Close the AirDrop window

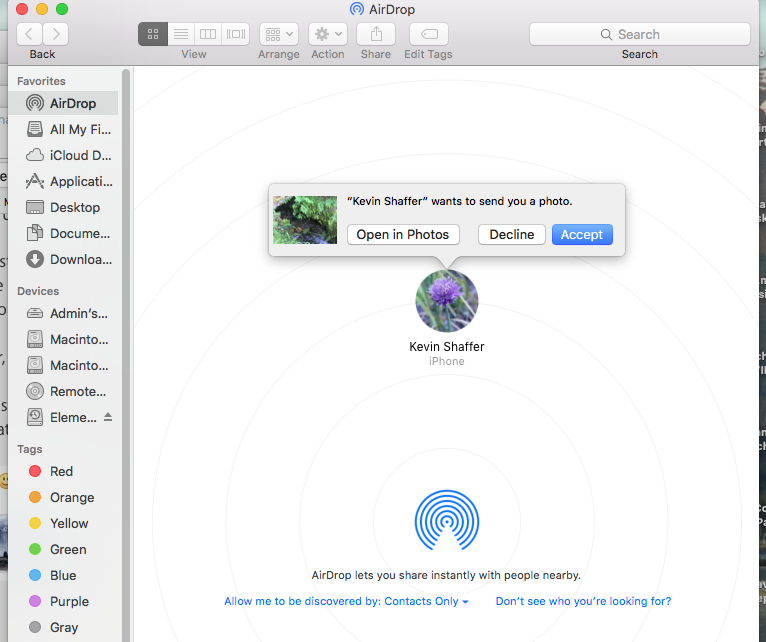click(21, 9)
